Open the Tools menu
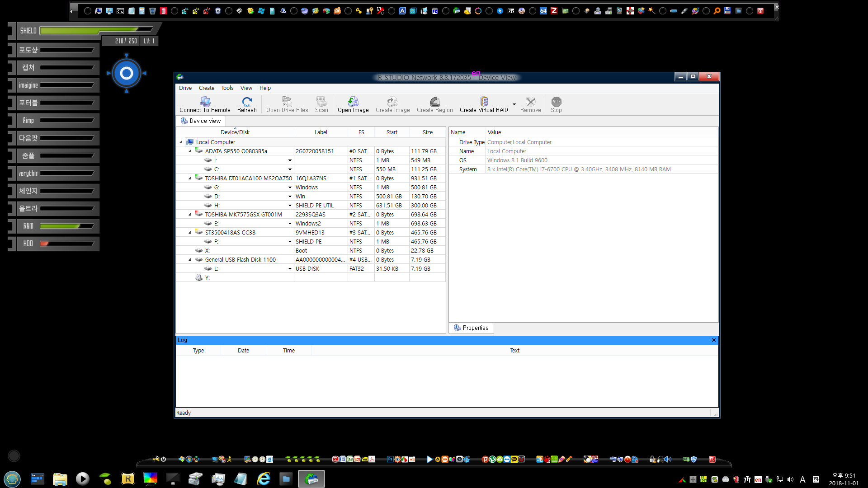The height and width of the screenshot is (488, 868). click(227, 88)
